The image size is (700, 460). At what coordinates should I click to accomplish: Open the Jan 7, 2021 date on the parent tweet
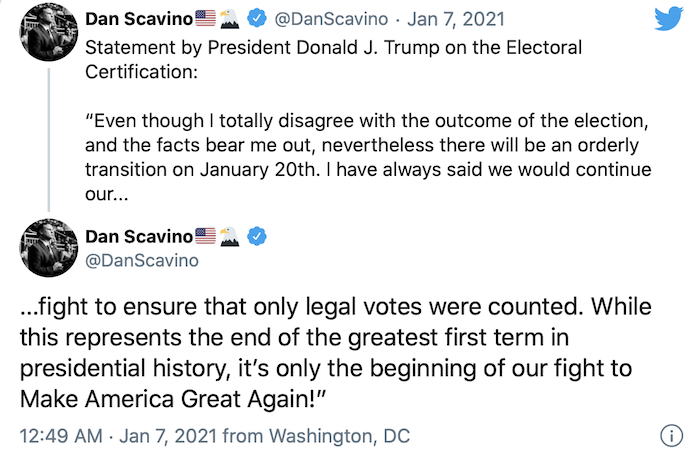click(x=456, y=19)
